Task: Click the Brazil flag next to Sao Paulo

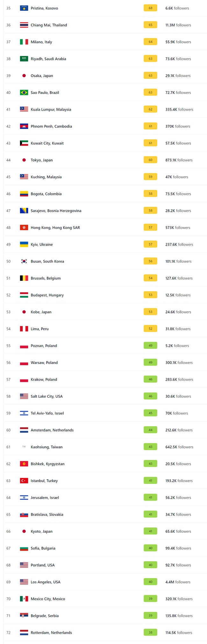Action: [x=24, y=92]
